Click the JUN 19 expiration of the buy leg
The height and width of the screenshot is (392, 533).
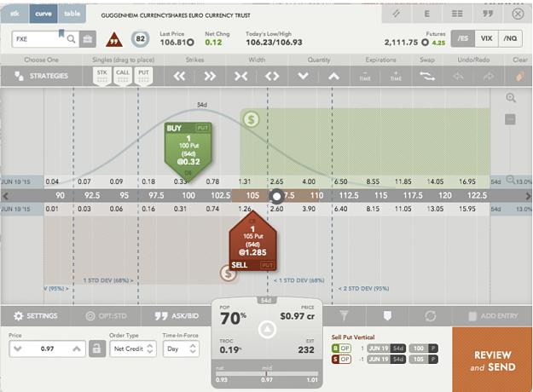[386, 349]
